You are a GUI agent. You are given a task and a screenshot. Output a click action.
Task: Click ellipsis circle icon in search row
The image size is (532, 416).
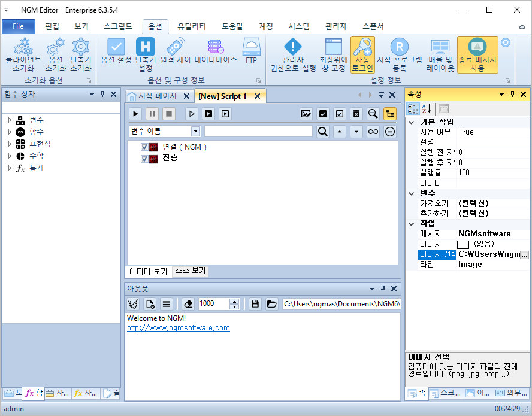click(x=390, y=132)
